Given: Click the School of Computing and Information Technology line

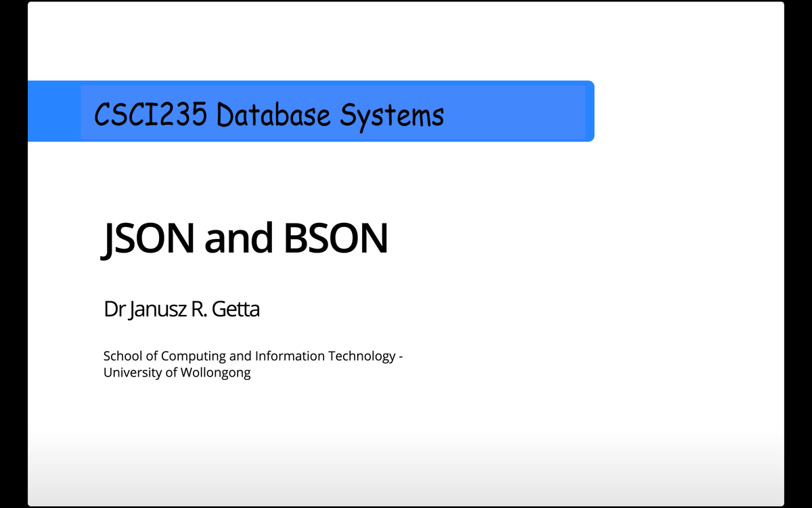Looking at the screenshot, I should (x=253, y=356).
